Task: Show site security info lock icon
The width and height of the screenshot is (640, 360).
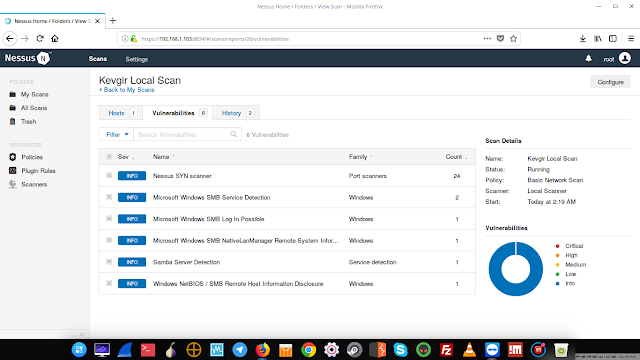Action: click(134, 39)
